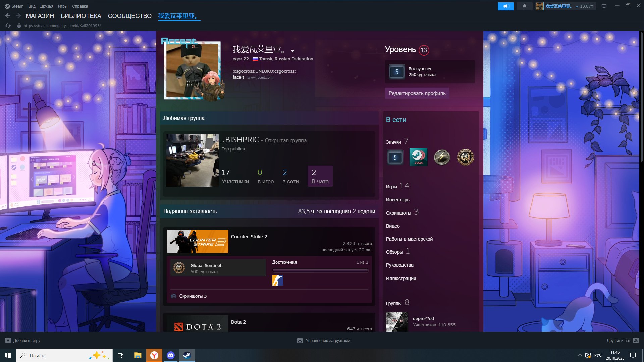Open the lightning bolt badge
The image size is (644, 362).
[442, 157]
